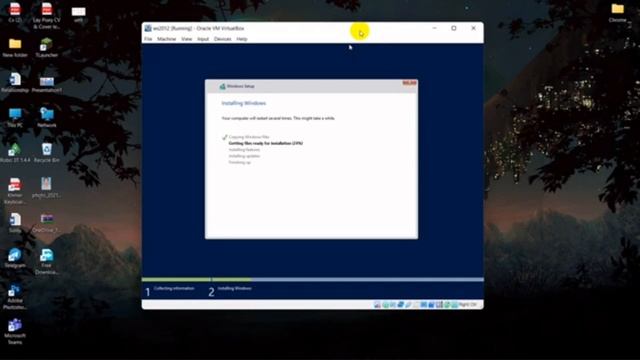640x360 pixels.
Task: Click the Installing updates step
Action: point(244,156)
